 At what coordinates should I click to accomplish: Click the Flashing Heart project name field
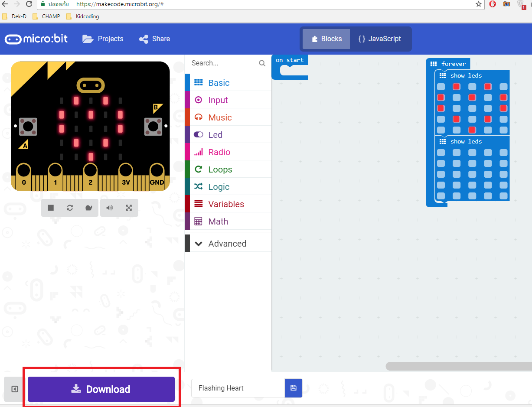(x=237, y=388)
